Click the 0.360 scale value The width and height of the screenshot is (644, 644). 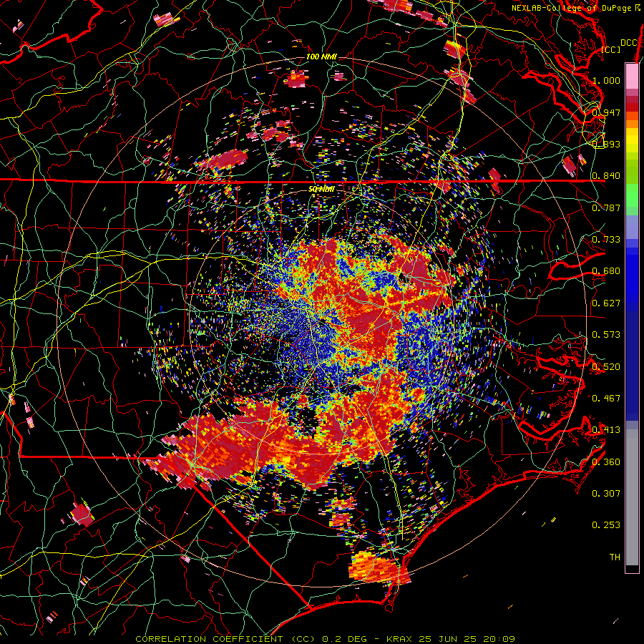click(x=606, y=462)
